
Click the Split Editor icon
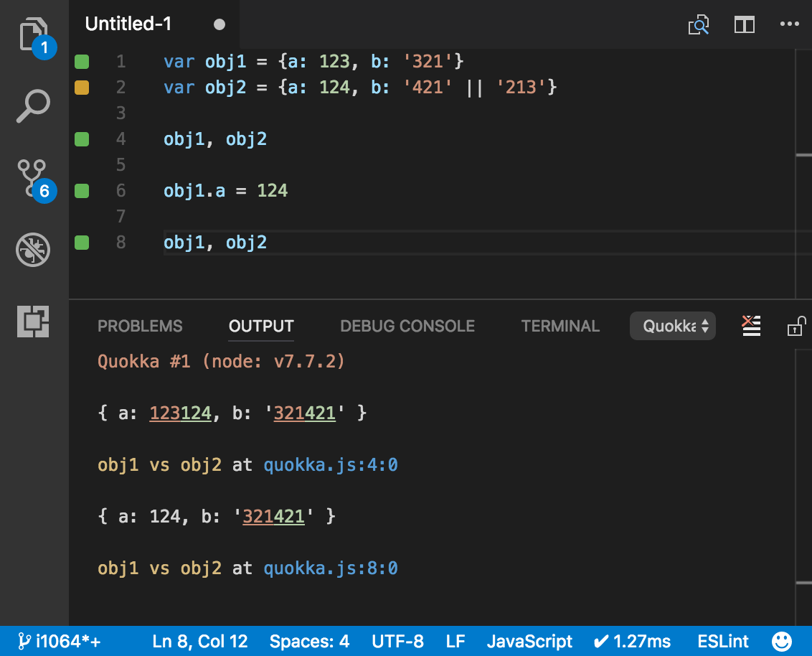point(745,24)
